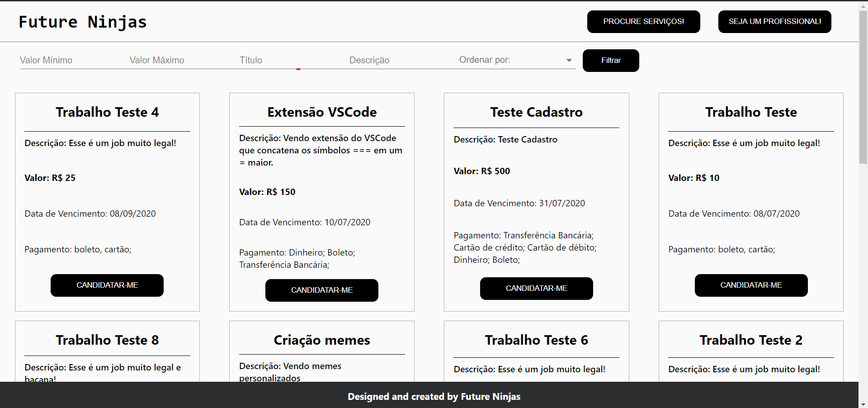Click Data de Vencimento: 08/09/2020

pos(90,213)
